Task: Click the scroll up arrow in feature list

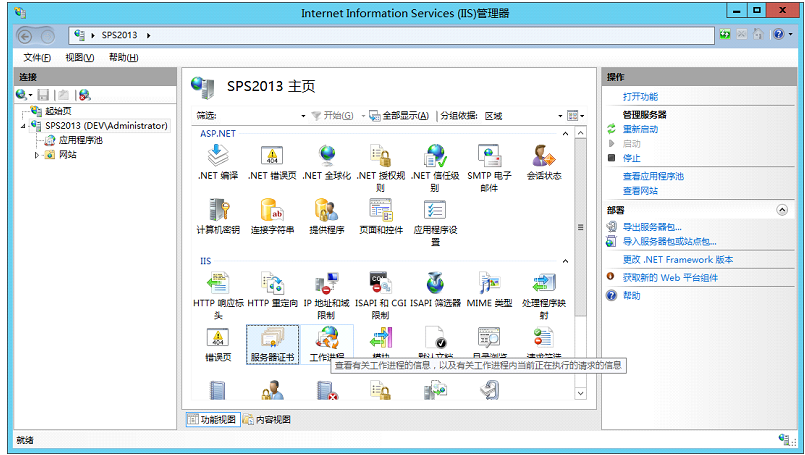Action: pos(580,133)
